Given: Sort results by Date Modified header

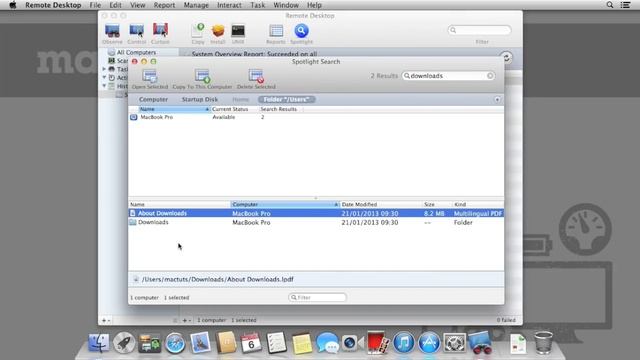Looking at the screenshot, I should (x=381, y=204).
